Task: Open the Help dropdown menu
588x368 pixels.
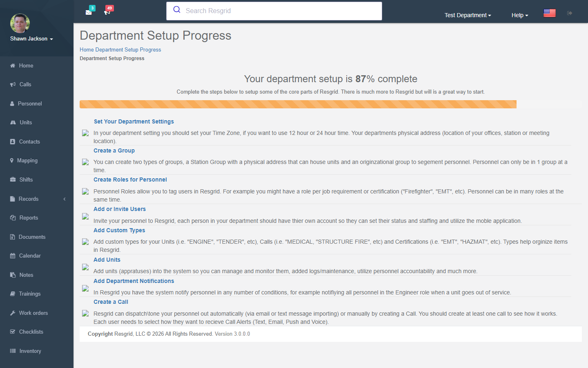Action: point(520,15)
